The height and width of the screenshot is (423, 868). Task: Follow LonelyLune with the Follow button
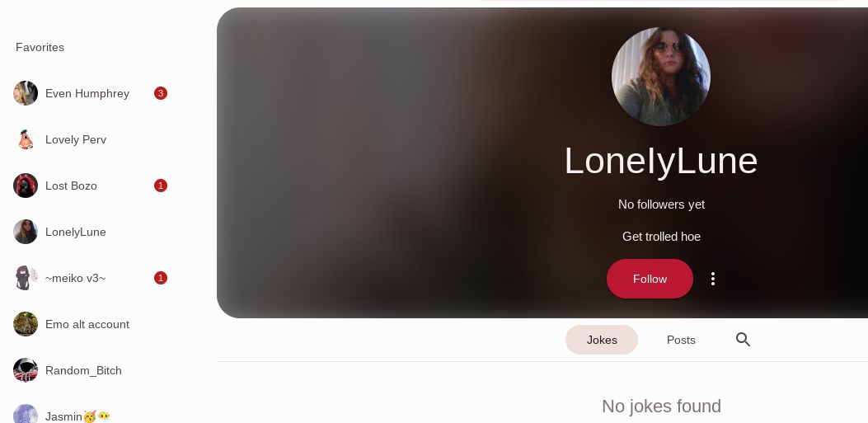650,279
